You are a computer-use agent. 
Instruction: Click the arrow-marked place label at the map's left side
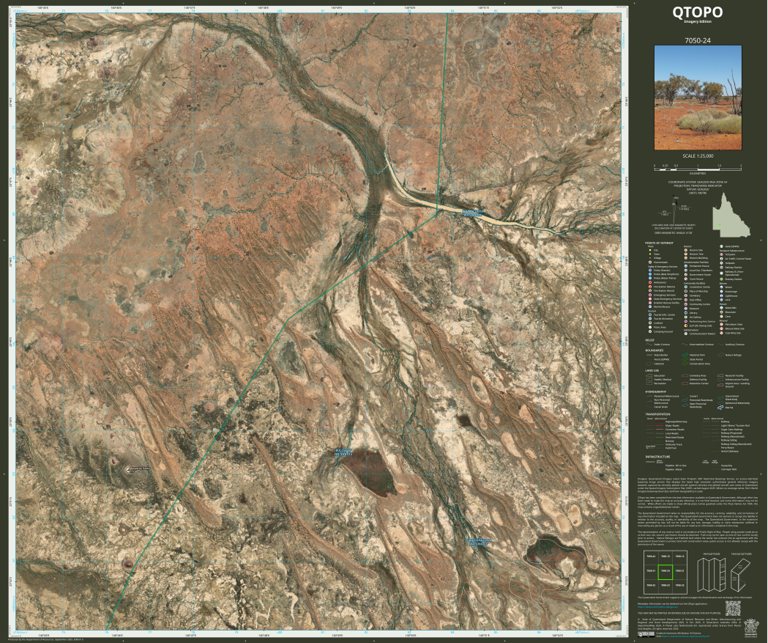pyautogui.click(x=138, y=470)
